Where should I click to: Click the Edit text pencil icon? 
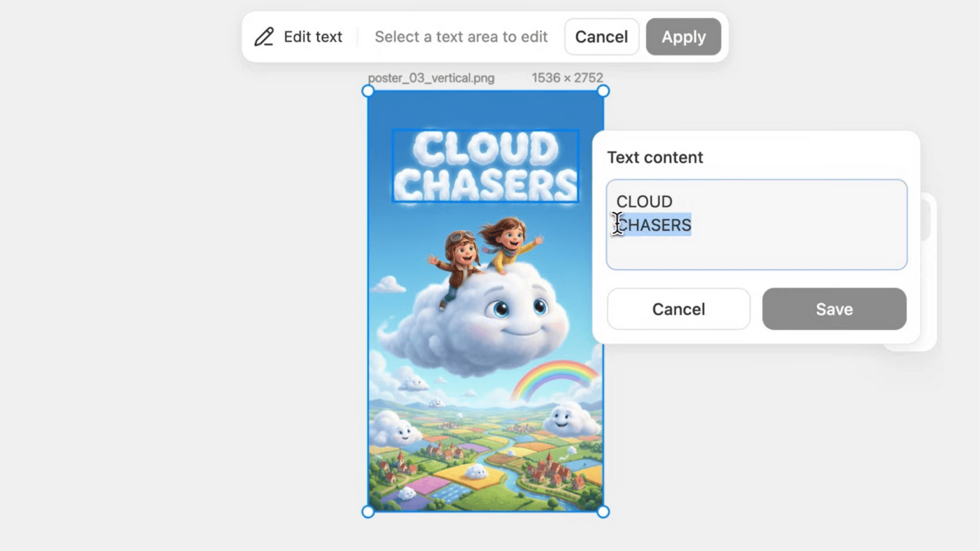click(x=264, y=37)
